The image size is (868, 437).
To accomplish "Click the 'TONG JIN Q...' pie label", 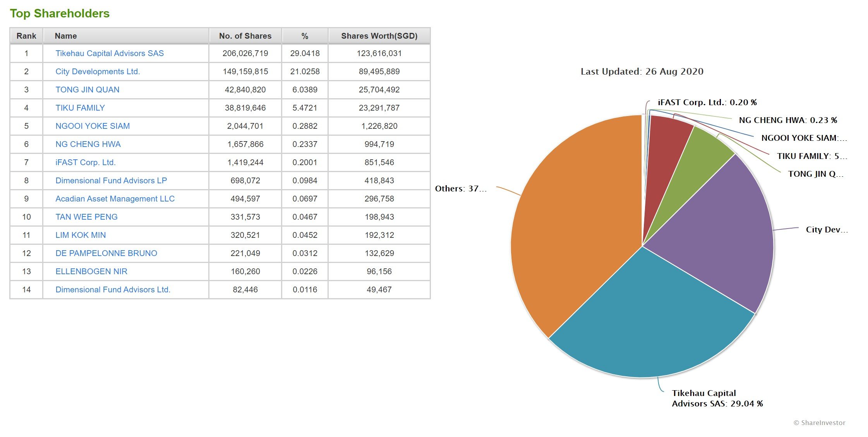I will pyautogui.click(x=816, y=174).
